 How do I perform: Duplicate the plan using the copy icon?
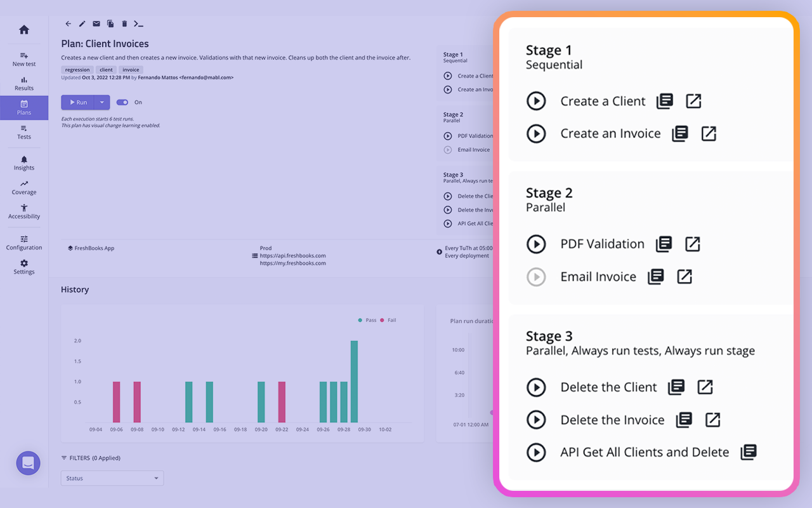(110, 23)
